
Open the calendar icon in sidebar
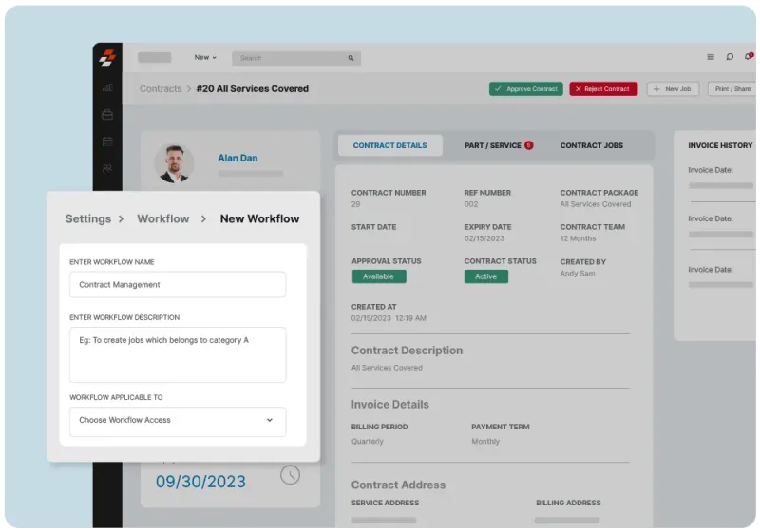(107, 142)
